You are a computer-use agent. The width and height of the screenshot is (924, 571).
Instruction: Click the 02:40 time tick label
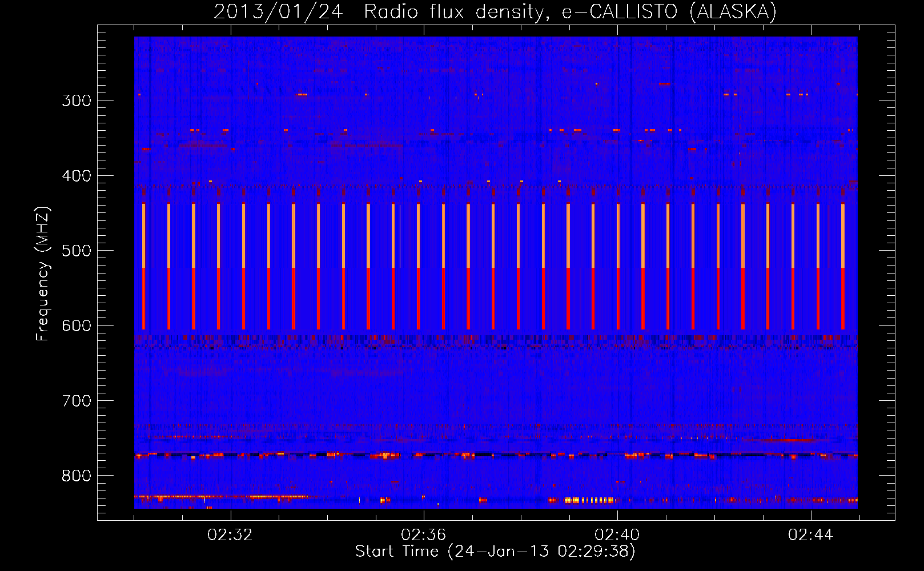(617, 534)
